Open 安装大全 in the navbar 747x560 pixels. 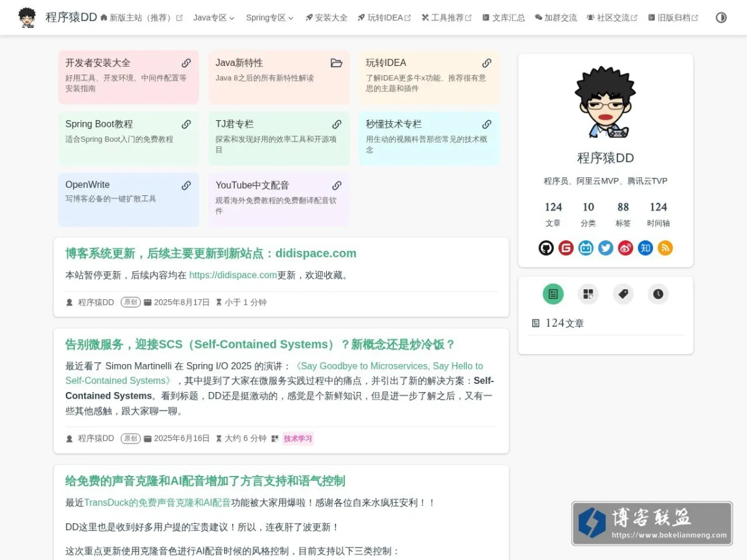(326, 17)
